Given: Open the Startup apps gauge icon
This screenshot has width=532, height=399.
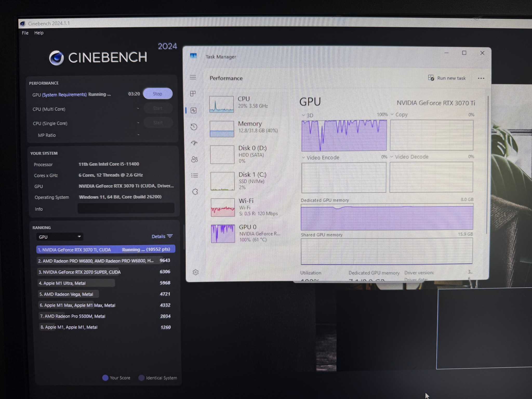Looking at the screenshot, I should pyautogui.click(x=194, y=143).
